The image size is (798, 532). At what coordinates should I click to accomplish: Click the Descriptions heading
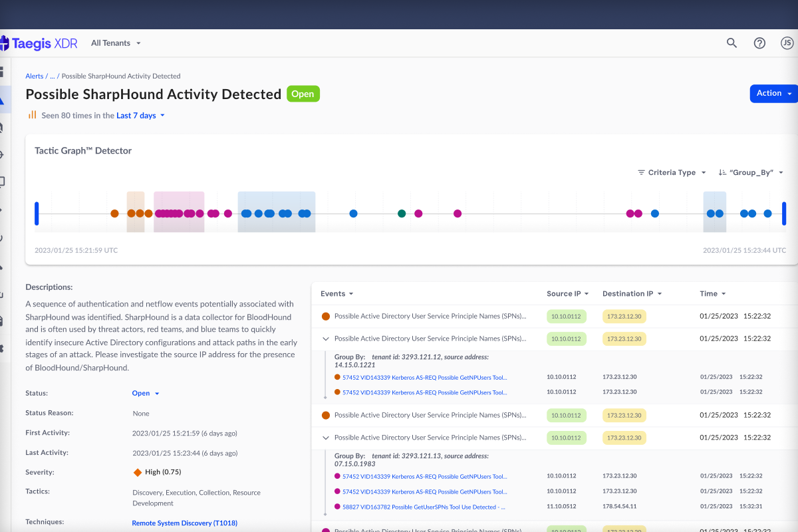49,287
